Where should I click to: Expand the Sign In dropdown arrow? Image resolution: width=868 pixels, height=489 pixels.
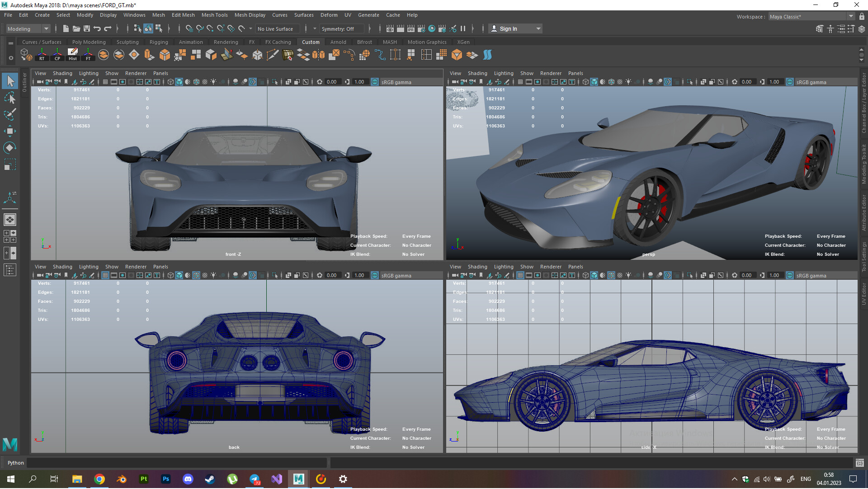tap(538, 28)
